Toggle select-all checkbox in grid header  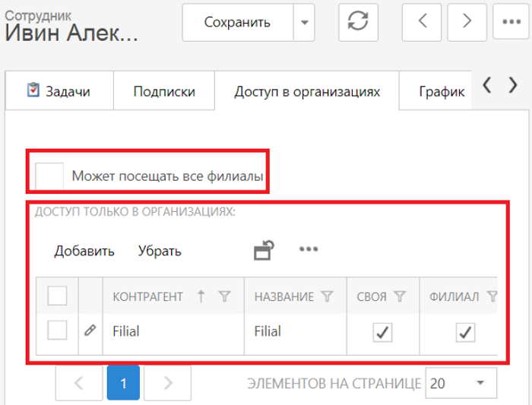coord(57,296)
